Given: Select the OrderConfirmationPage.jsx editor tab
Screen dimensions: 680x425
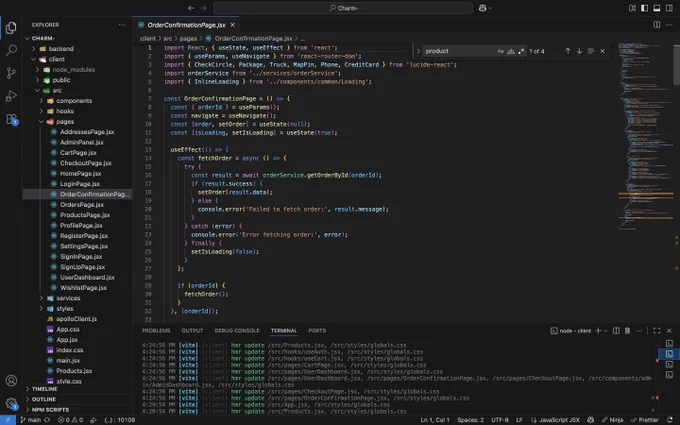Looking at the screenshot, I should 186,25.
